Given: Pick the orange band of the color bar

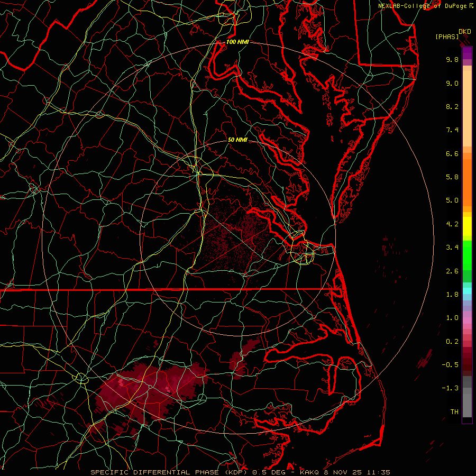Looking at the screenshot, I should [x=467, y=182].
